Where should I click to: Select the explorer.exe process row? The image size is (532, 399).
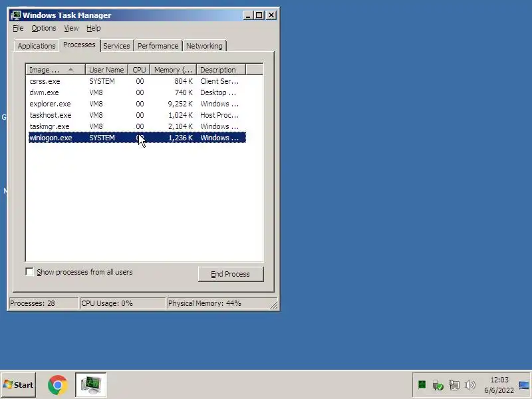tap(137, 104)
